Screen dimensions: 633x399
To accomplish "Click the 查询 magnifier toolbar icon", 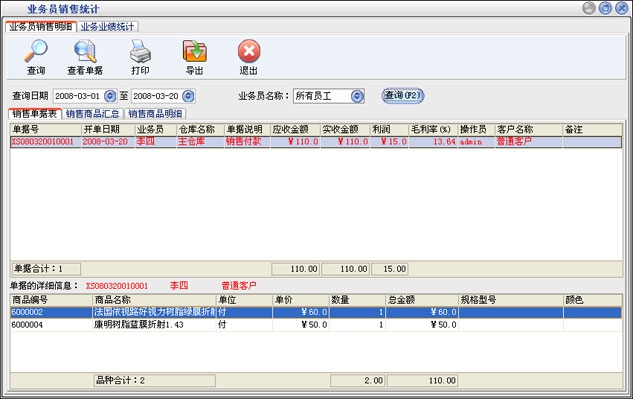I will coord(36,51).
